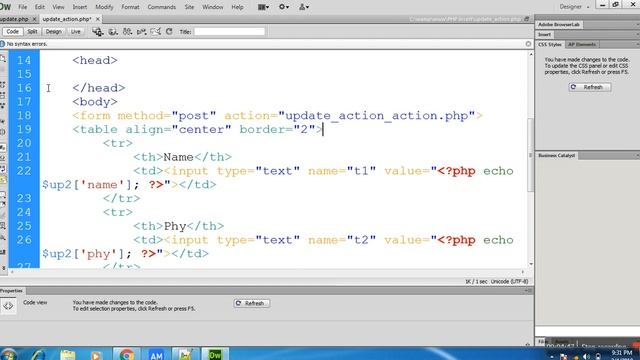Click the vertical scrollbar thumb in code editor
The width and height of the screenshot is (640, 360).
(x=531, y=155)
